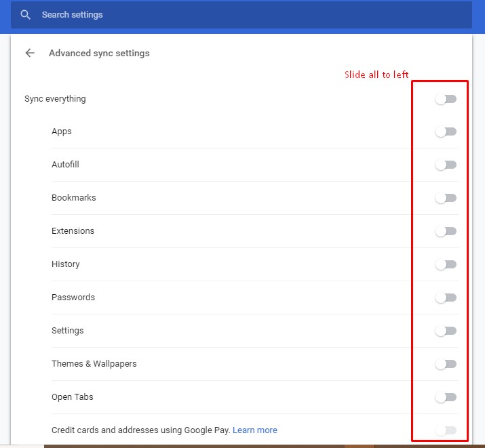
Task: Turn on Passwords sync toggle
Action: 446,298
